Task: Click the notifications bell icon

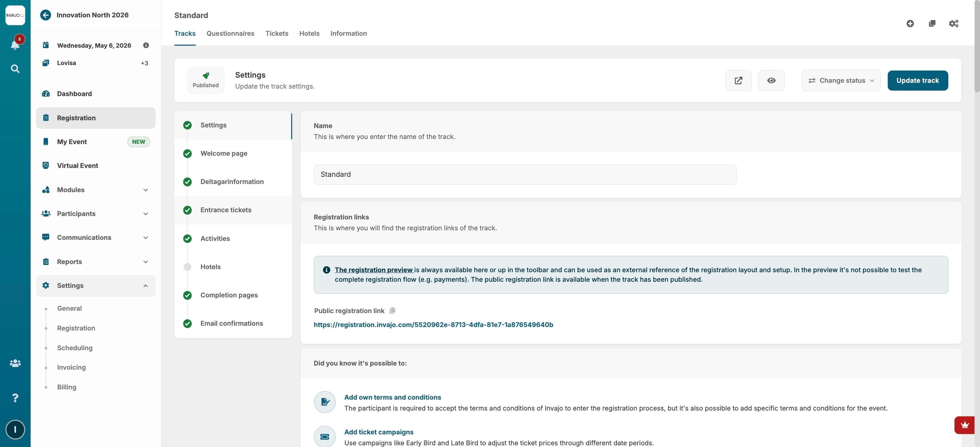Action: click(15, 45)
